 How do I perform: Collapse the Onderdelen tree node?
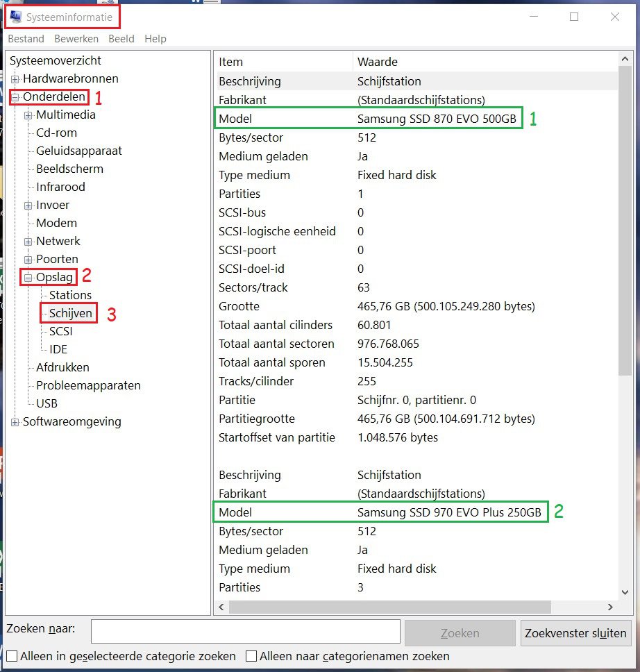click(15, 97)
